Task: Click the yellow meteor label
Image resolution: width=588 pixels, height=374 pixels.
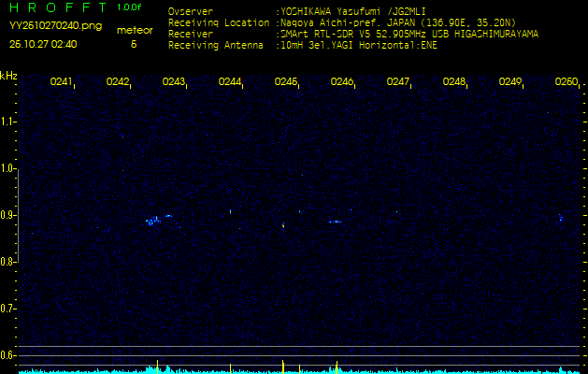Action: (x=135, y=30)
